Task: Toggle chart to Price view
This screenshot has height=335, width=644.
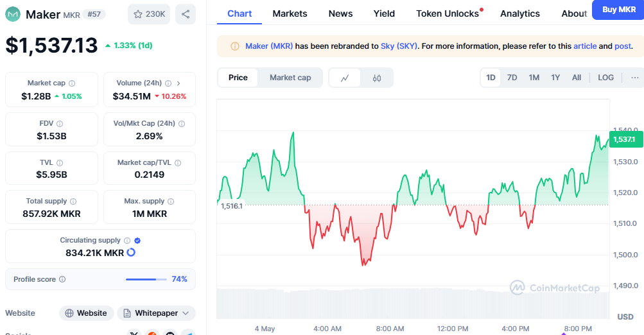Action: (238, 78)
